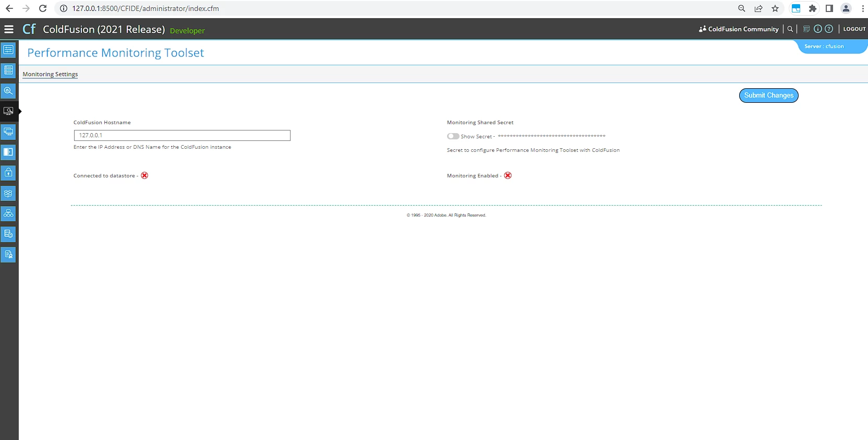Click the share page icon in address bar
868x440 pixels.
(758, 8)
